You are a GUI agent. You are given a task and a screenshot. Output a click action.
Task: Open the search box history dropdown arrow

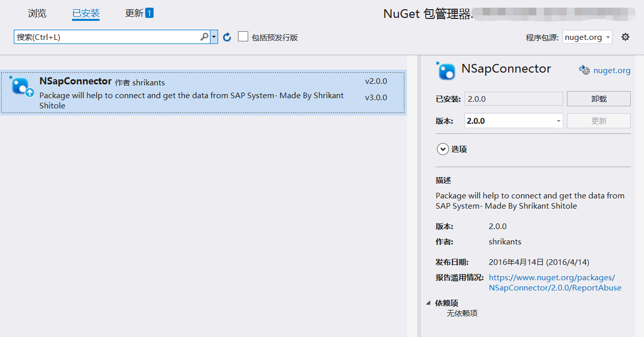click(x=214, y=37)
